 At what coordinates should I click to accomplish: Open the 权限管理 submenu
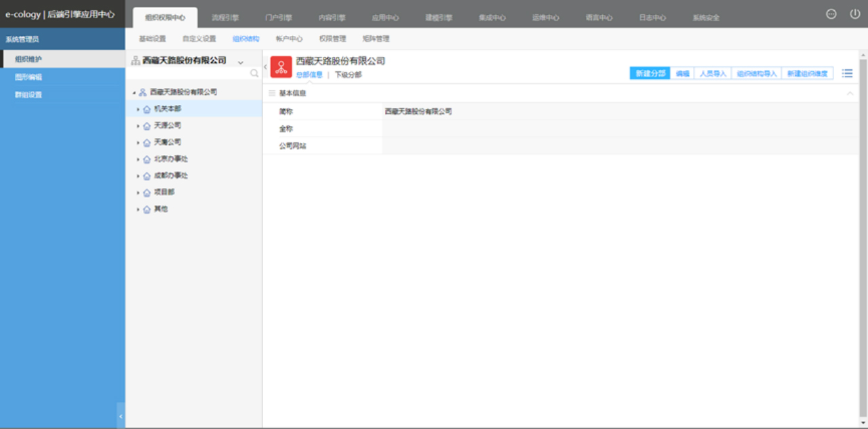pyautogui.click(x=332, y=39)
